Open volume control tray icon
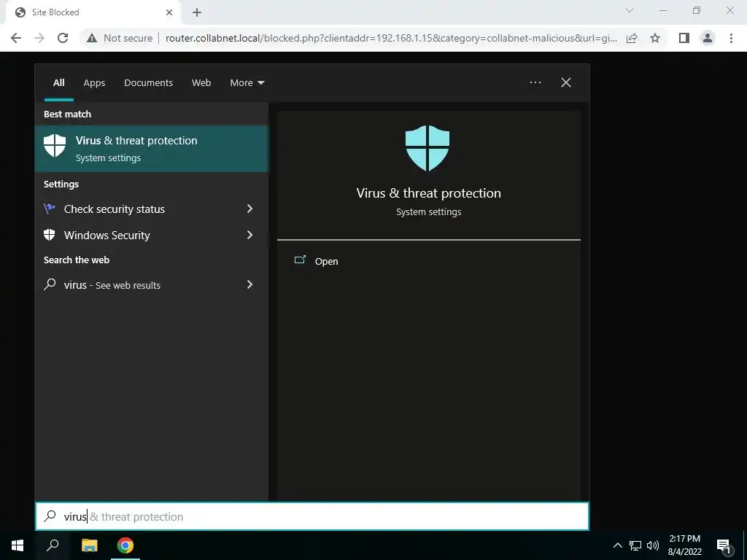Viewport: 747px width, 560px height. point(653,545)
